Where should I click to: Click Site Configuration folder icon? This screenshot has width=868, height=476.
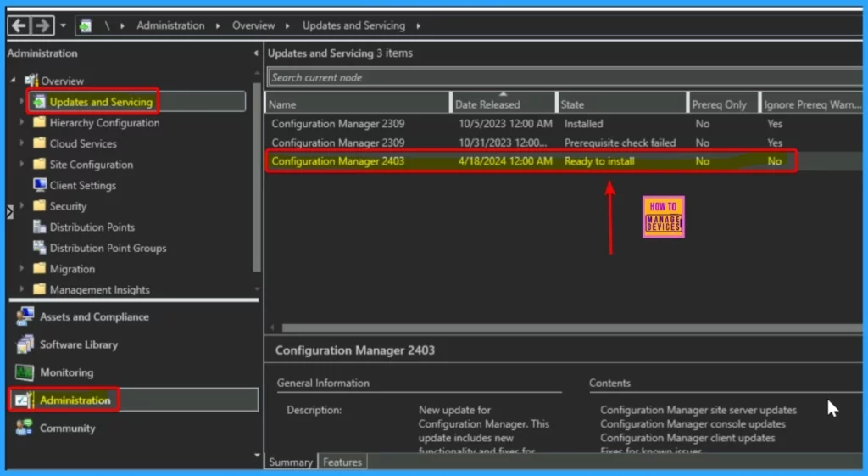(x=39, y=164)
